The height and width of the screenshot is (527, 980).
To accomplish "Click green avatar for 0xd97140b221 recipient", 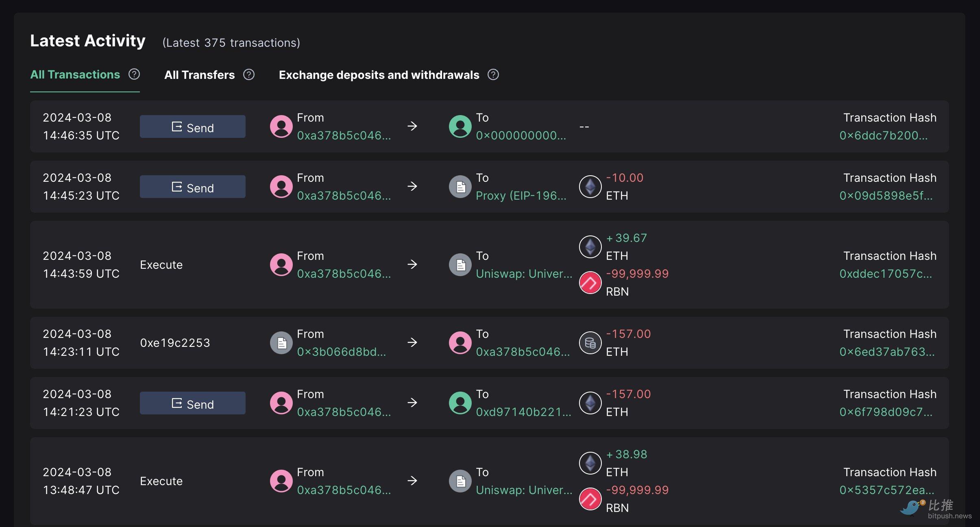I will [x=460, y=403].
